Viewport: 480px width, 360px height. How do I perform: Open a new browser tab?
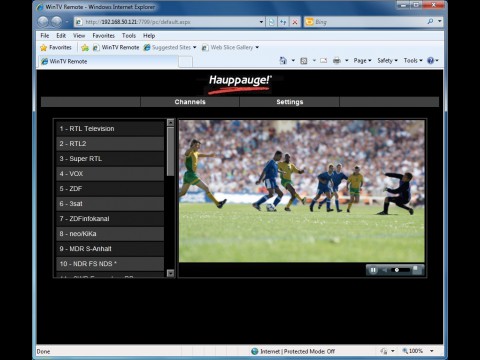(x=186, y=62)
